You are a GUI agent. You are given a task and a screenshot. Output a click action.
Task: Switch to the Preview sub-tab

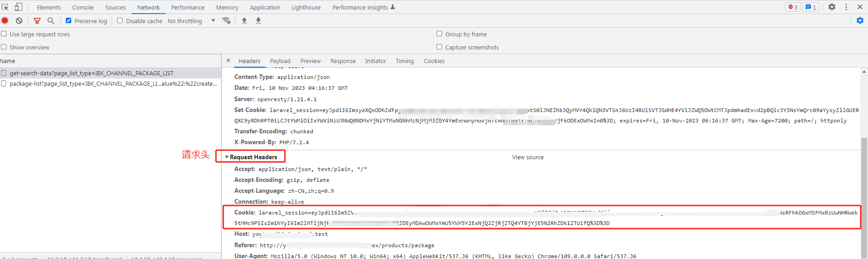[310, 61]
